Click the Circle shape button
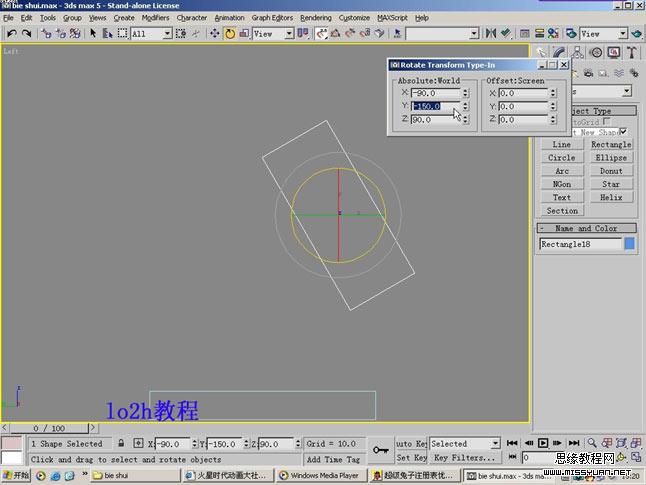The height and width of the screenshot is (485, 646). coord(562,158)
